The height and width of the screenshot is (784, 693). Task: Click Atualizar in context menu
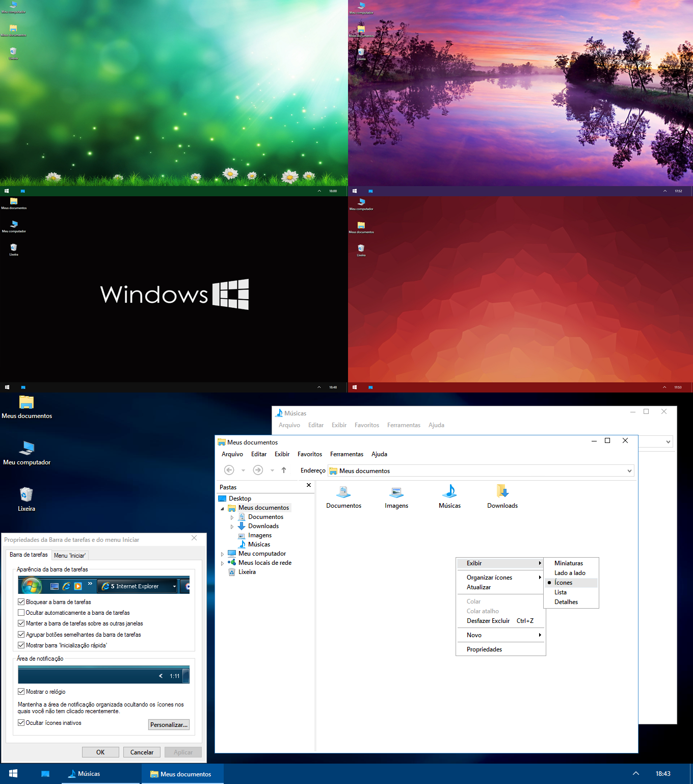point(501,587)
